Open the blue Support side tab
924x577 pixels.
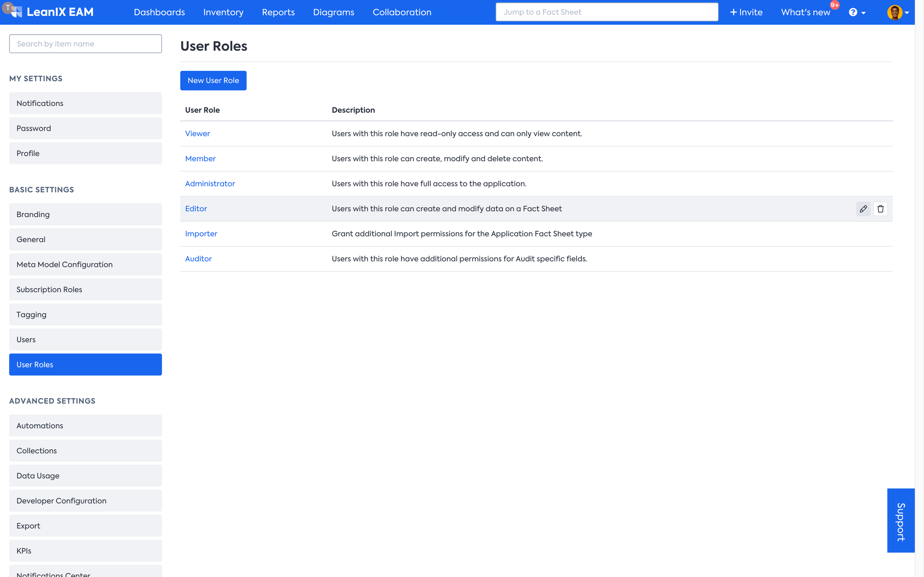pyautogui.click(x=900, y=520)
